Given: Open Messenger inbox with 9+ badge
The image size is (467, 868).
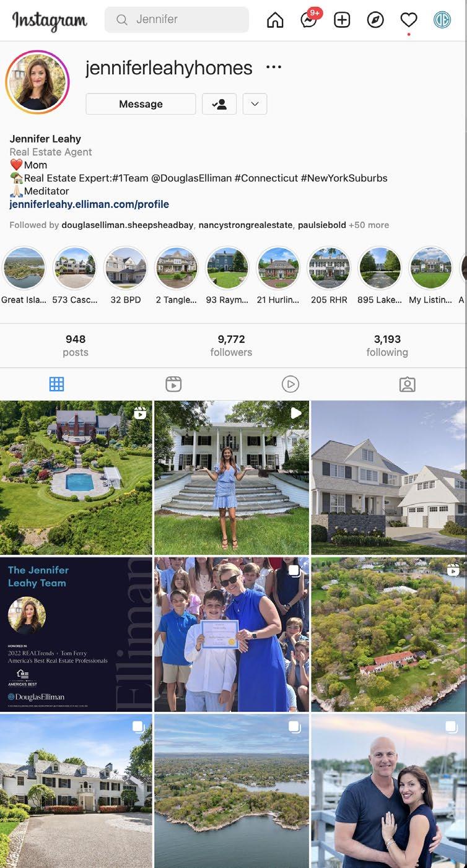Looking at the screenshot, I should click(309, 19).
